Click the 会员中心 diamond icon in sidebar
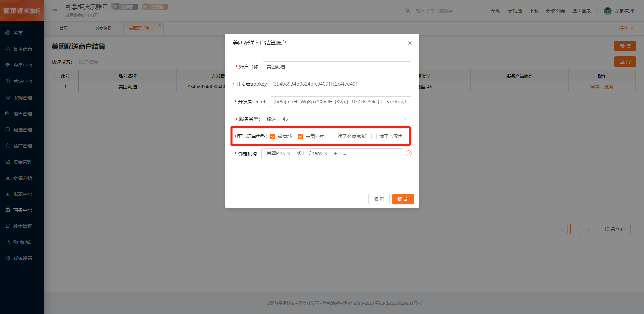Image resolution: width=644 pixels, height=314 pixels. (8, 65)
